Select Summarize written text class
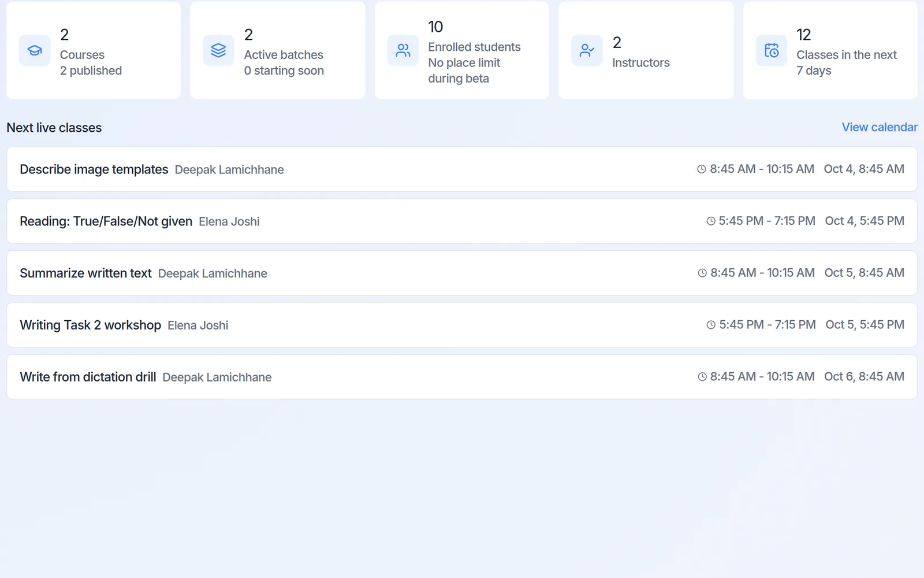Screen dimensions: 924x578 (x=462, y=273)
